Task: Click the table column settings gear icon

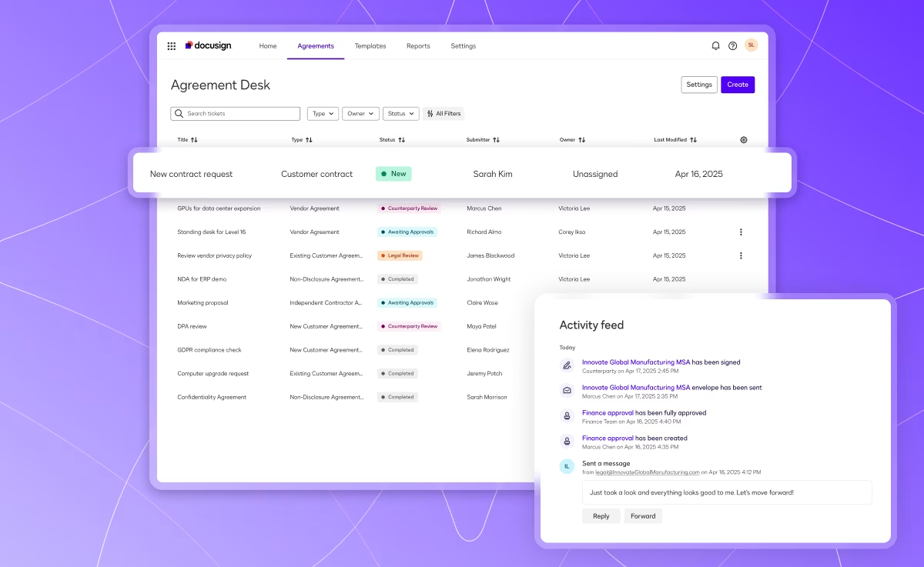Action: click(x=743, y=140)
